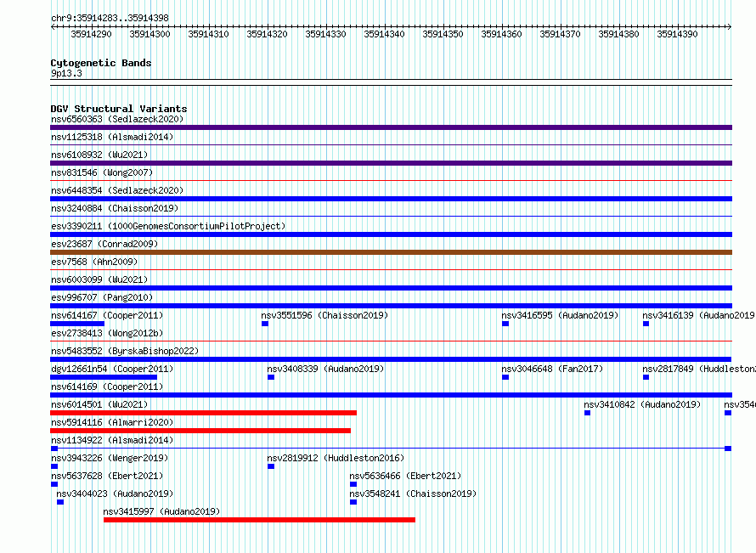This screenshot has width=756, height=553.
Task: Click thin red line of nsv831546 Wong2007
Action: 391,181
